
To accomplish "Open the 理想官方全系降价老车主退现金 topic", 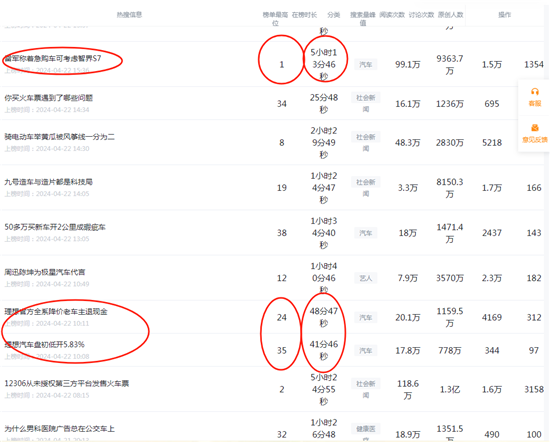I will pos(56,312).
